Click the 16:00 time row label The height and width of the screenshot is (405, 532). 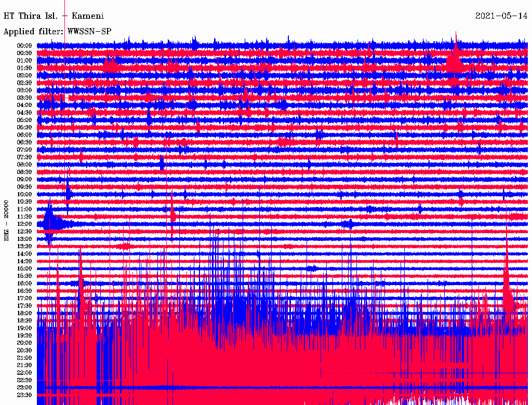[24, 283]
